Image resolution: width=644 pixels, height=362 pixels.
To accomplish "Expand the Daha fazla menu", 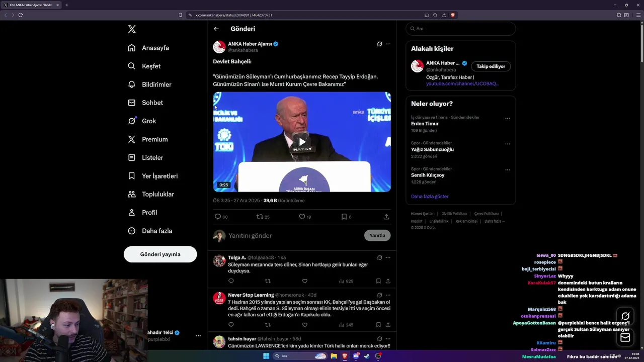I will tap(150, 231).
